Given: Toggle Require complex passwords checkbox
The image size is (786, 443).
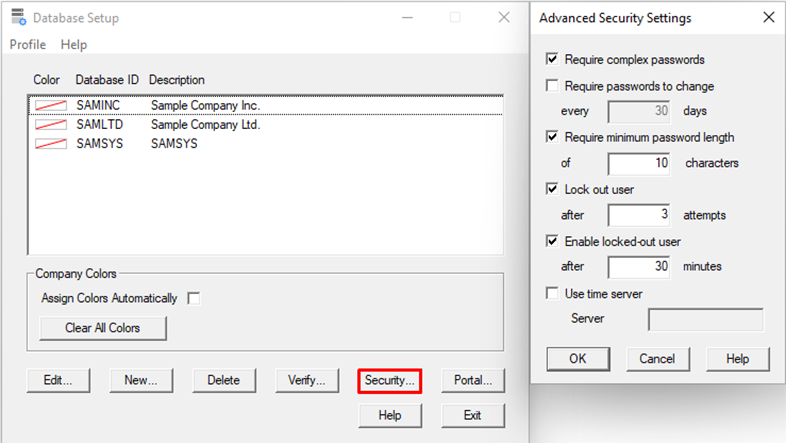Looking at the screenshot, I should (552, 60).
